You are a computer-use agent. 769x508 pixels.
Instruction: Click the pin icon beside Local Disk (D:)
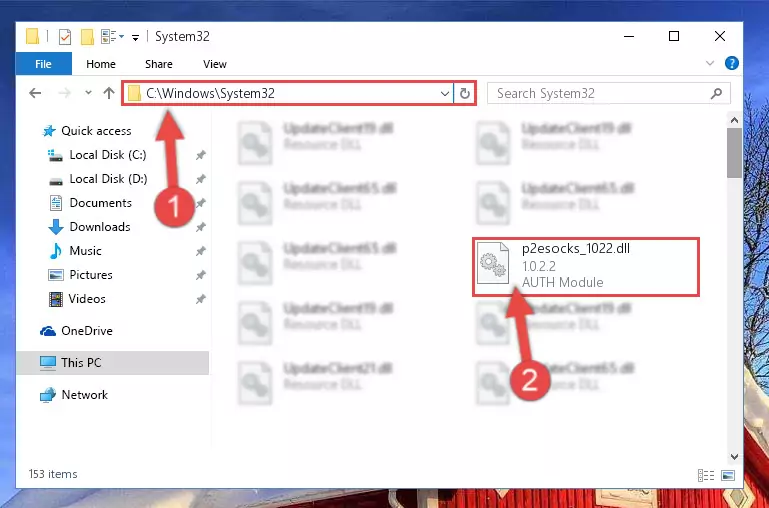click(x=200, y=179)
